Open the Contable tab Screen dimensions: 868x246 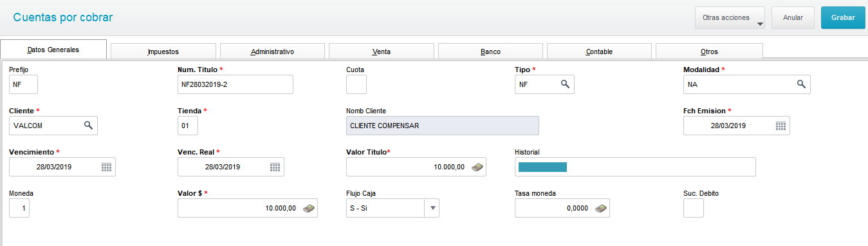(x=599, y=52)
